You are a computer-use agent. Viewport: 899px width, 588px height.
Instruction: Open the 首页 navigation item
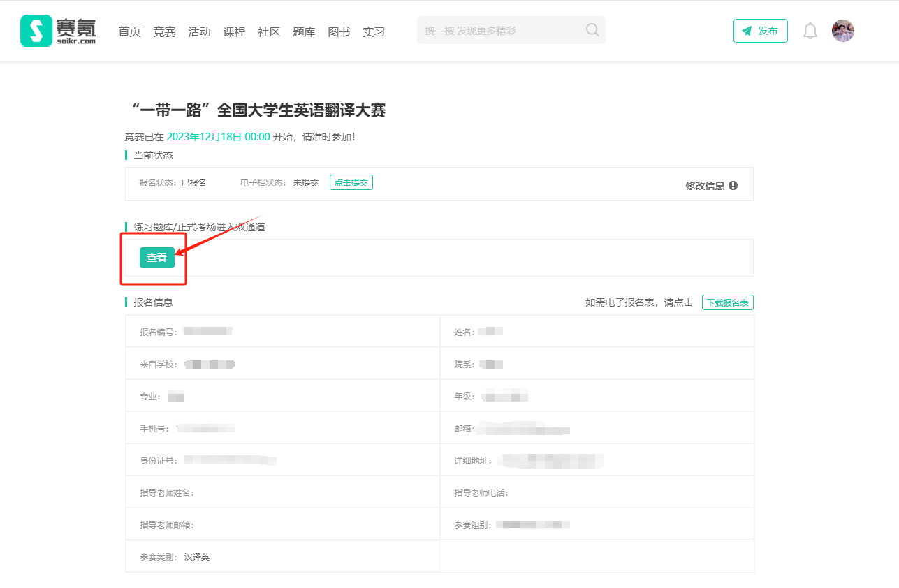tap(129, 31)
